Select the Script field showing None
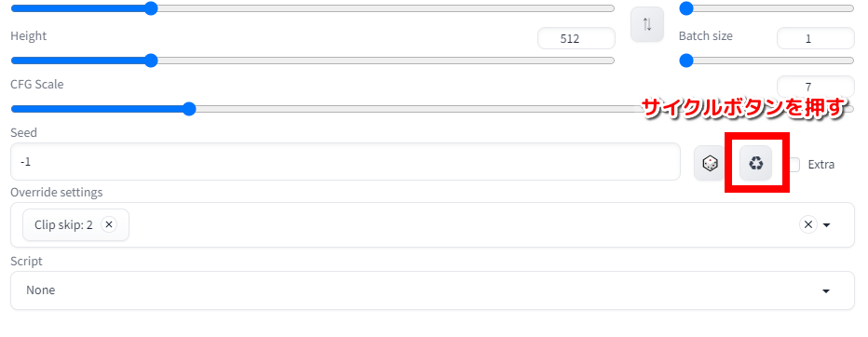Viewport: 868px width, 337px height. click(432, 290)
